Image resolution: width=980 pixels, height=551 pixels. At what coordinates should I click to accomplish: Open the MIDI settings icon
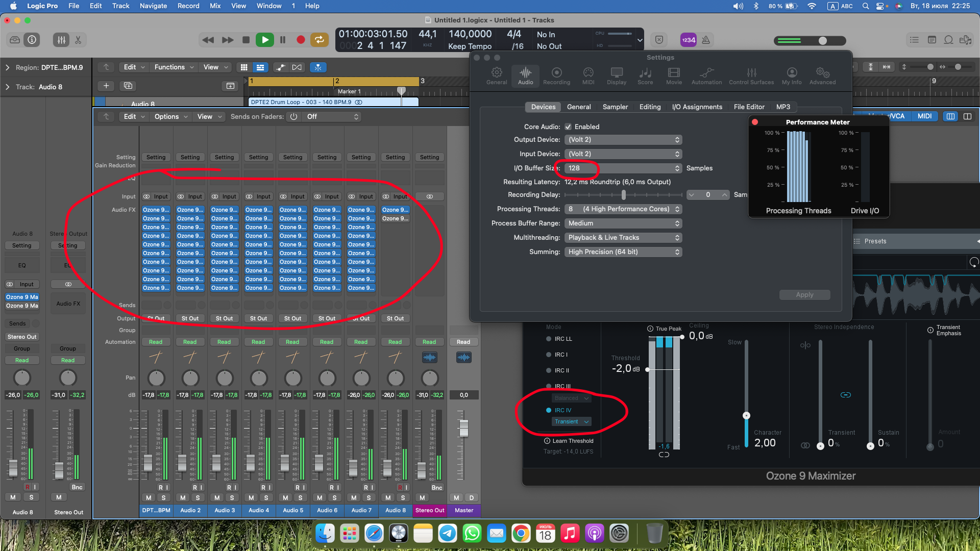(x=588, y=76)
